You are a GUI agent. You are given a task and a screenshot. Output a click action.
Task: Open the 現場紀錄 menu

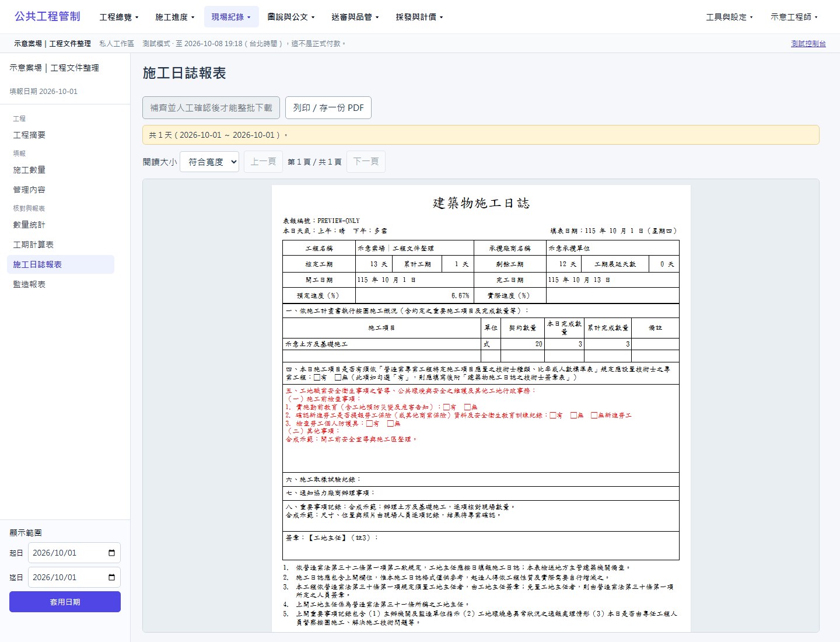point(231,17)
